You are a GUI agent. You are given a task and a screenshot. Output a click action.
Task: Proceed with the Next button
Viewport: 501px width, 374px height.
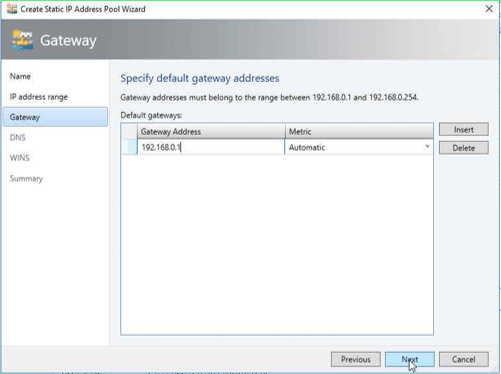coord(410,359)
